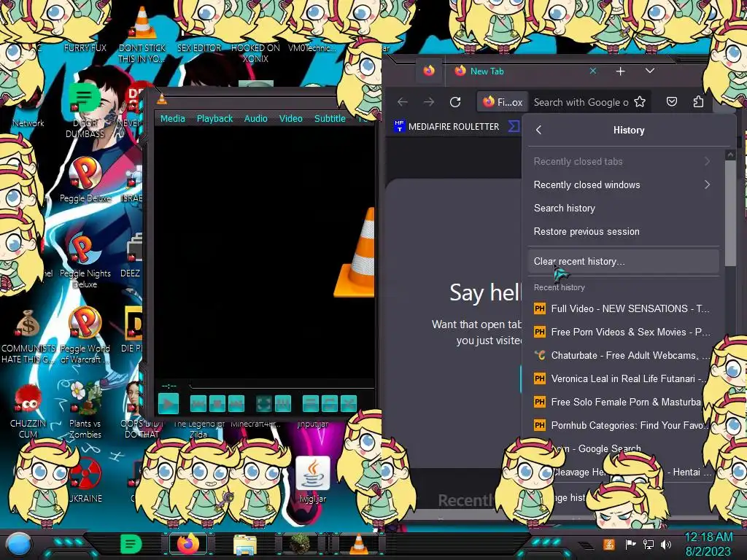
Task: Focus the Search with Google address field
Action: coord(581,102)
